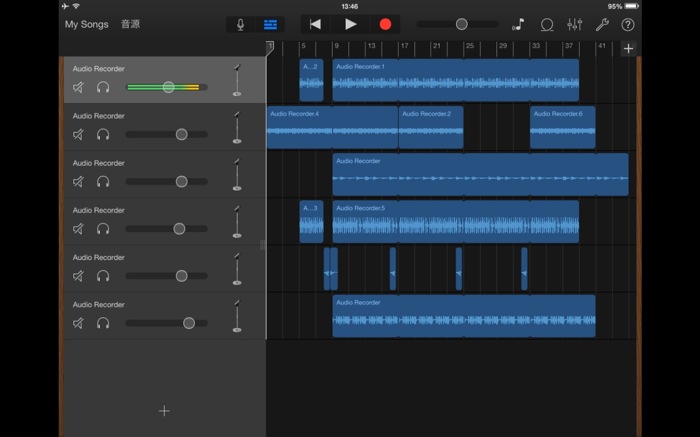Select the fifth track's small region near bar 17

point(393,269)
